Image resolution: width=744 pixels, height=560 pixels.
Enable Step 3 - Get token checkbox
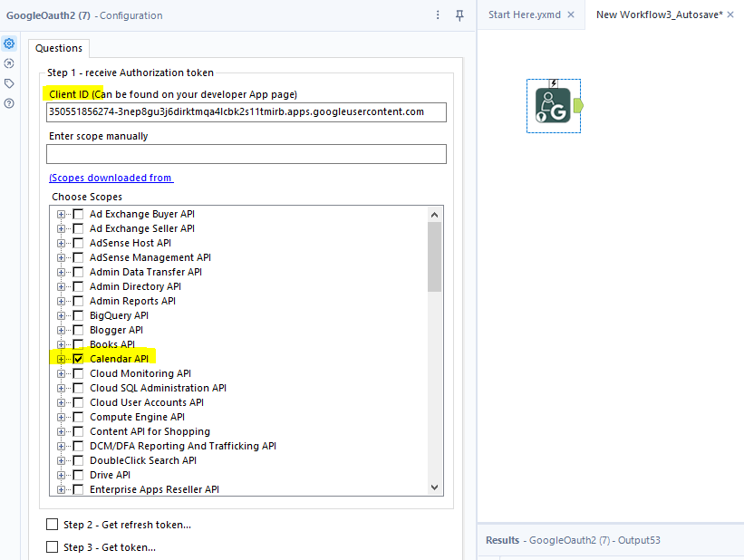click(53, 547)
